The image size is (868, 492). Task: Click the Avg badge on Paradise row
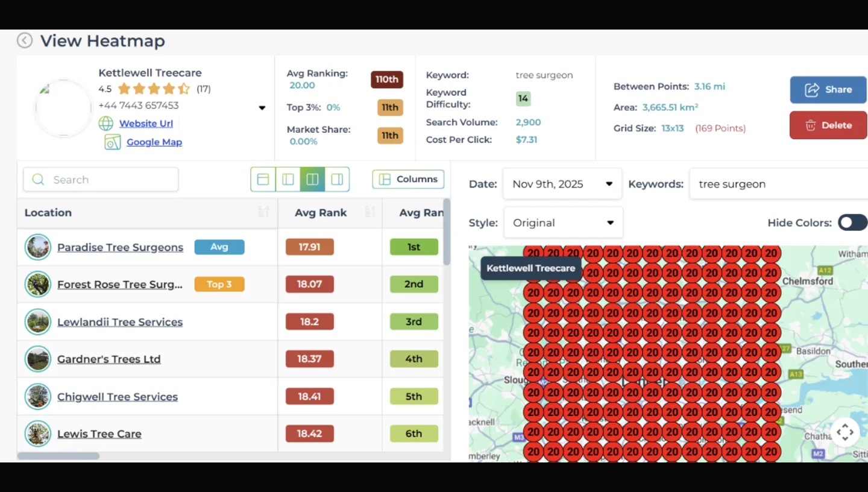point(219,247)
